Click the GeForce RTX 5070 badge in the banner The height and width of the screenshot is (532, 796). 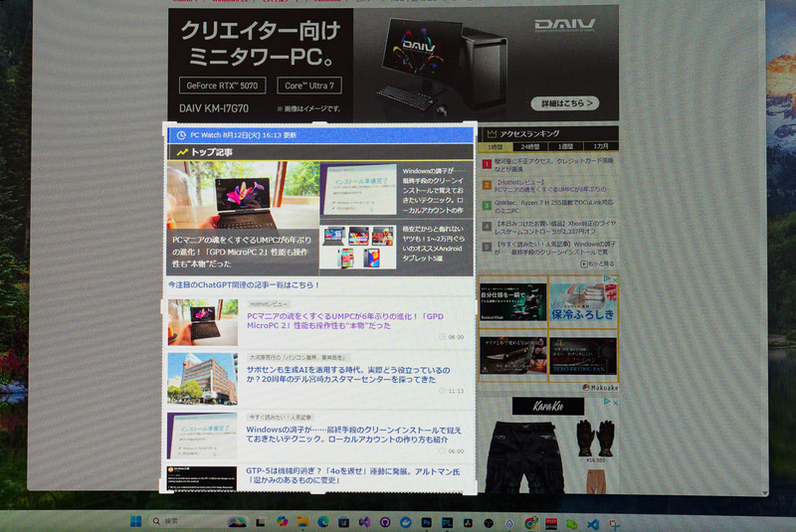[222, 86]
